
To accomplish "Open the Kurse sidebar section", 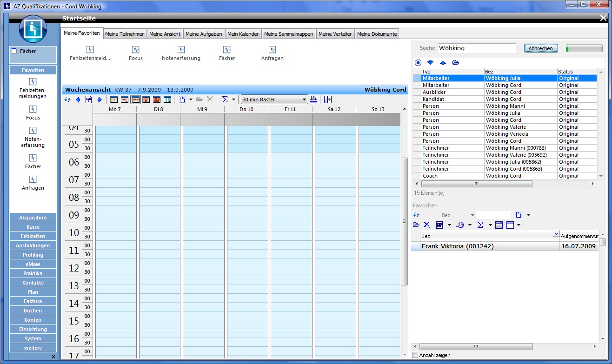I will (x=33, y=227).
